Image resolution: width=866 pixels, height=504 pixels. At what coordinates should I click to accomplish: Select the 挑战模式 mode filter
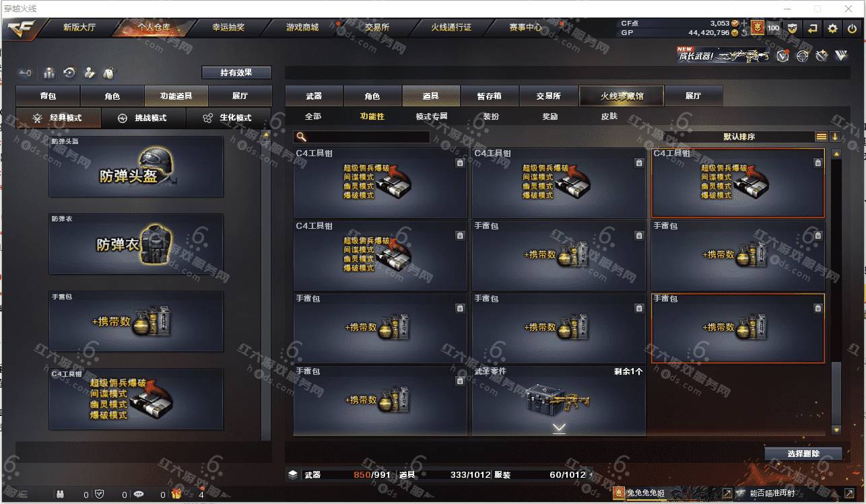click(x=143, y=118)
